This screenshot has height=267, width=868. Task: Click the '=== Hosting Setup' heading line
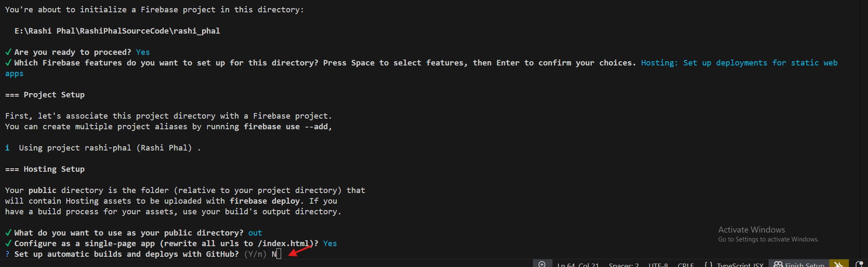(45, 169)
